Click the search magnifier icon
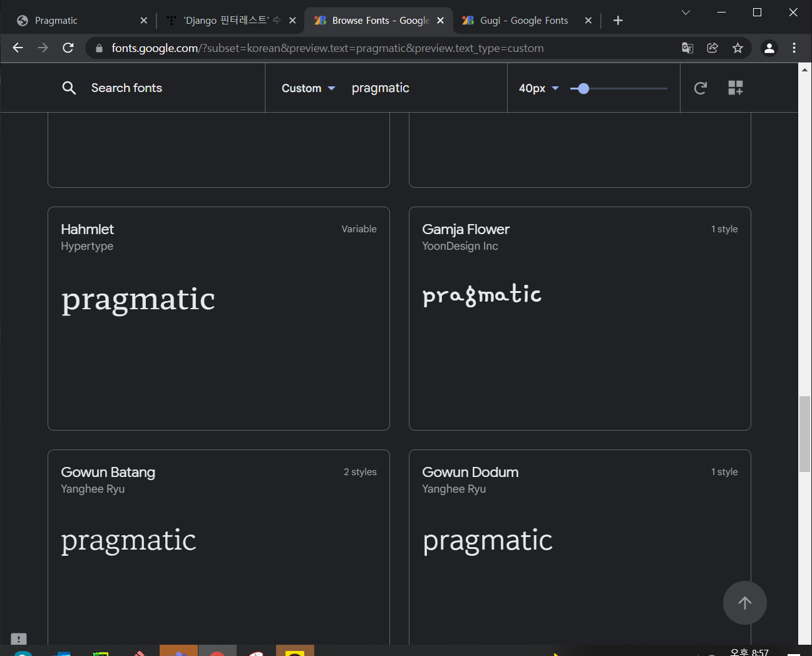The width and height of the screenshot is (812, 656). (x=69, y=88)
